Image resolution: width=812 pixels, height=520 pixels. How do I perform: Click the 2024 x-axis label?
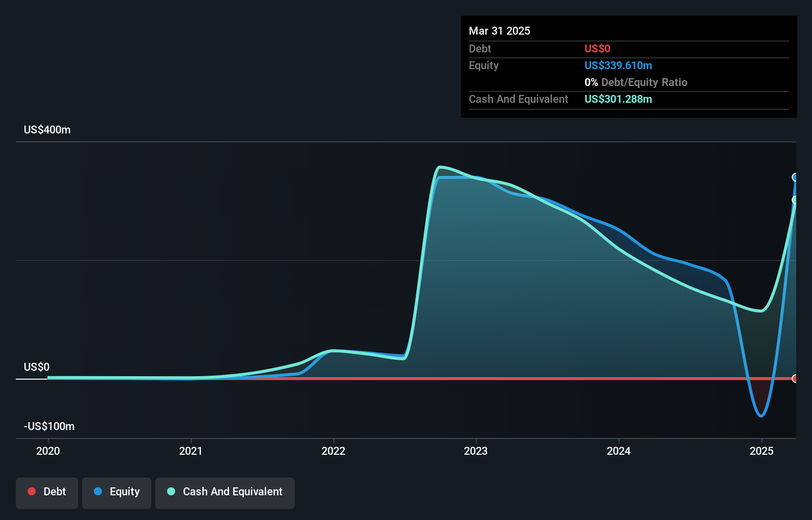(619, 451)
